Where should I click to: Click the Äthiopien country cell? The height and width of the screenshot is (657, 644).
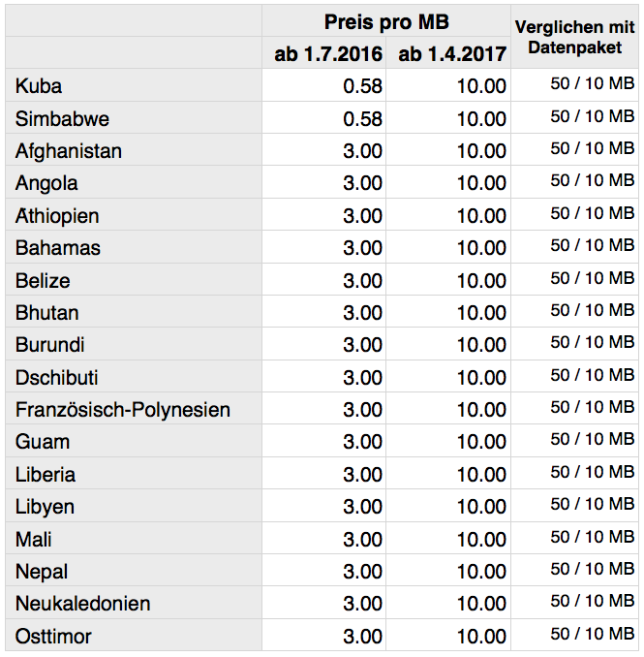(x=134, y=215)
